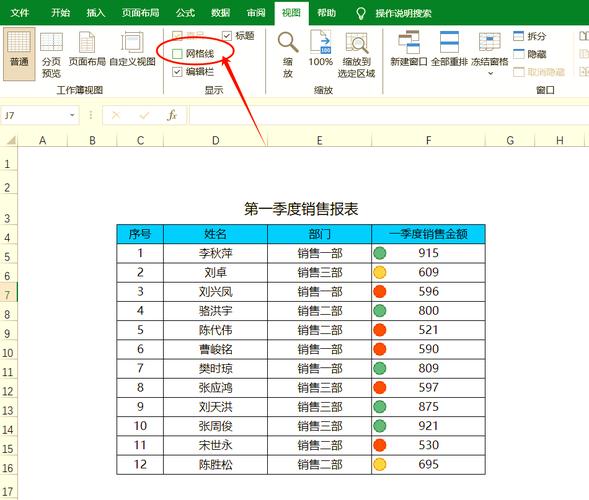Select column D header
This screenshot has height=500, width=589.
tap(215, 140)
